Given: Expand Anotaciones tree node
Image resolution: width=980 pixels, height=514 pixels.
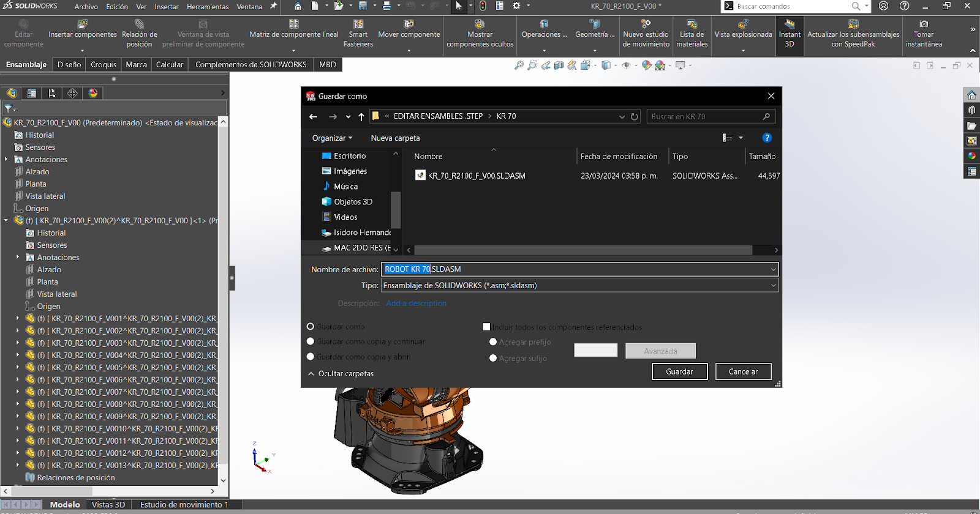Looking at the screenshot, I should (x=6, y=159).
